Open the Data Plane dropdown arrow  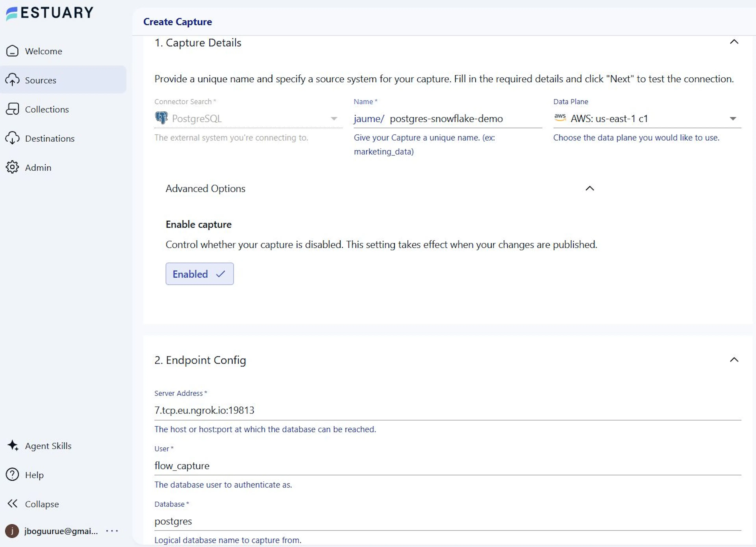[733, 119]
